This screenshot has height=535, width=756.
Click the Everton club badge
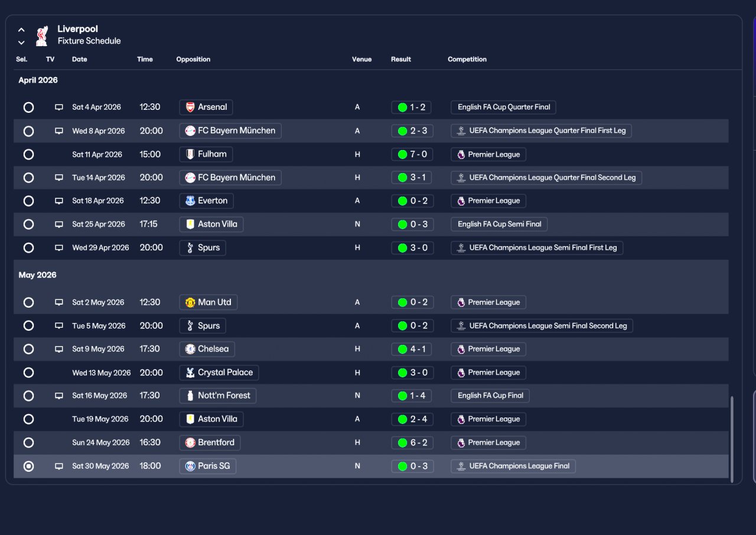coord(190,201)
